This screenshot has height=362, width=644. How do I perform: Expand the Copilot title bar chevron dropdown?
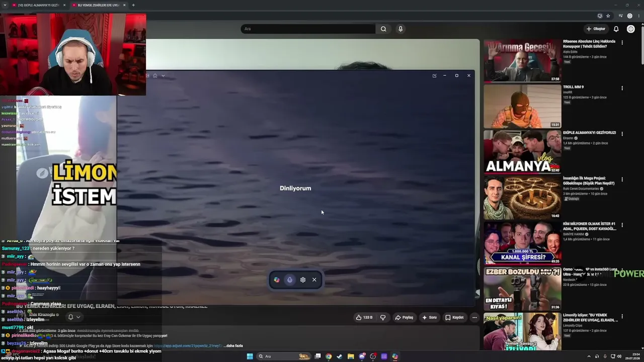(x=163, y=76)
